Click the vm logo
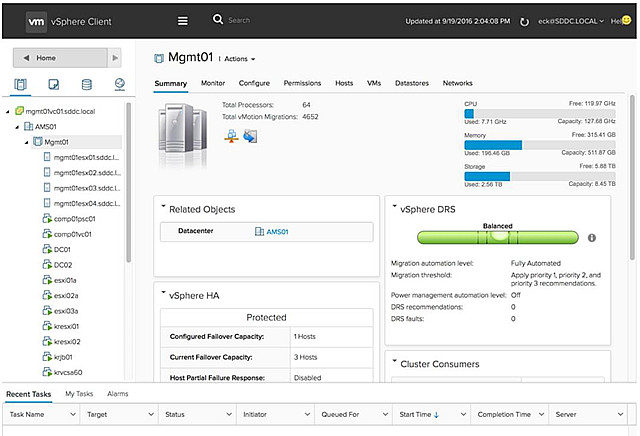 coord(36,22)
